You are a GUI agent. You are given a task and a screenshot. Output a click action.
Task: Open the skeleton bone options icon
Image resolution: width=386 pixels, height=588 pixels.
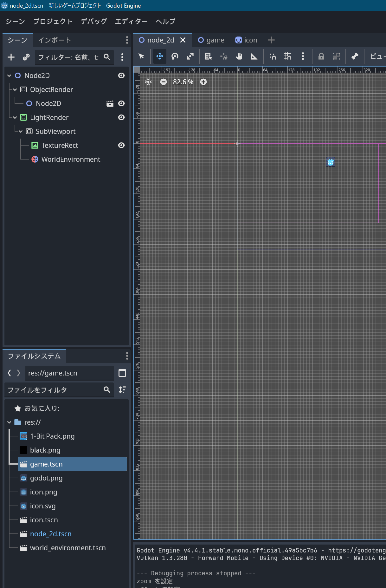355,56
